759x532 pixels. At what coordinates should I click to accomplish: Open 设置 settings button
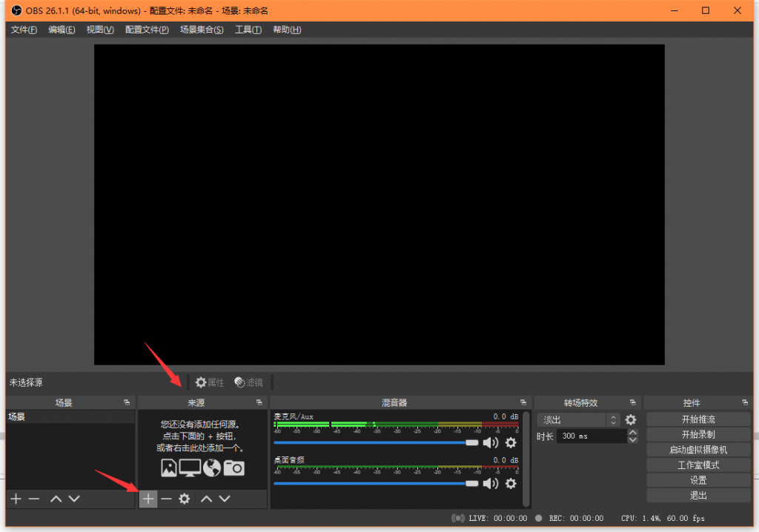pyautogui.click(x=698, y=480)
